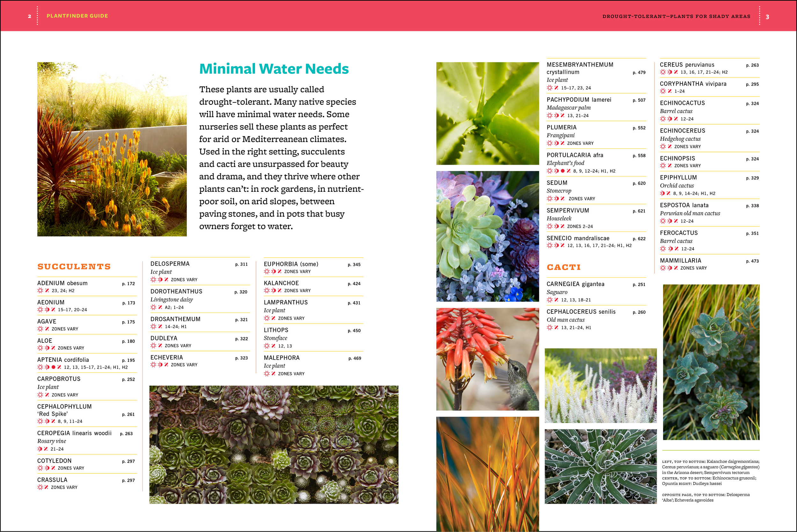Open the mixed purple and green succulents photo
Viewport: 797px width, 532px height.
tap(488, 236)
